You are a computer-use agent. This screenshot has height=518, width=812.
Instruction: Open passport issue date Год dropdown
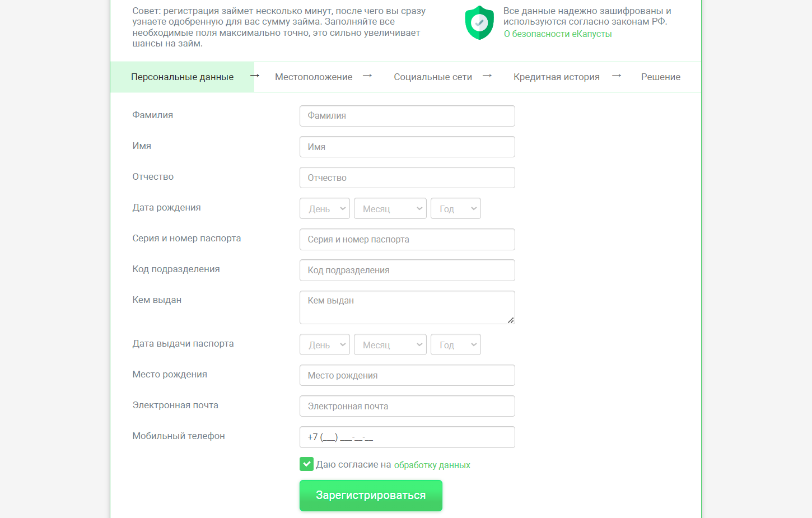456,344
